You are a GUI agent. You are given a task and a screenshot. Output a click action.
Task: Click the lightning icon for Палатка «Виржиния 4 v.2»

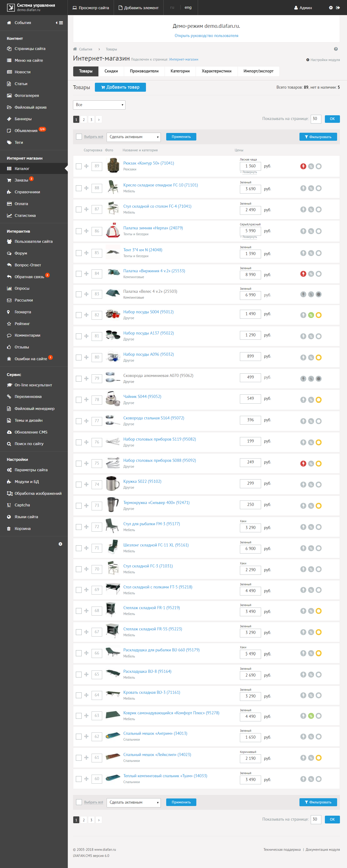click(303, 274)
